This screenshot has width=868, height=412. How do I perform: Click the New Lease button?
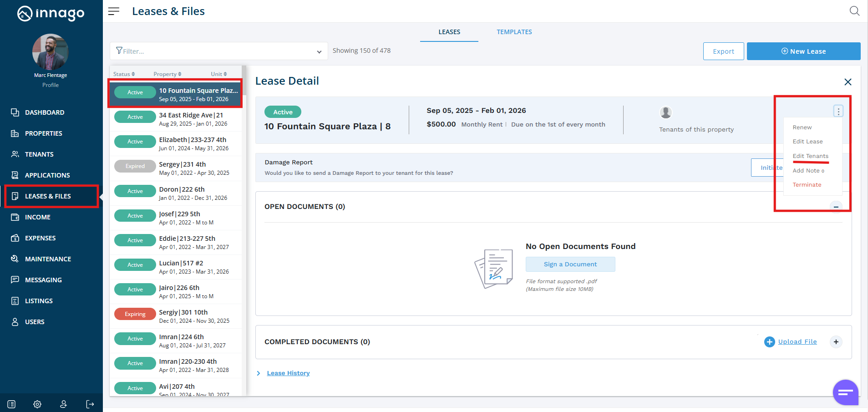coord(803,51)
